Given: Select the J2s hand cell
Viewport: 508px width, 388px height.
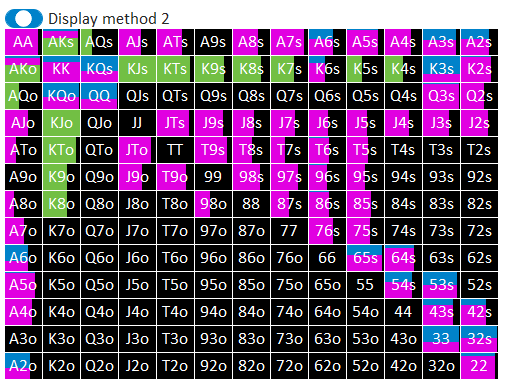Looking at the screenshot, I should (479, 123).
